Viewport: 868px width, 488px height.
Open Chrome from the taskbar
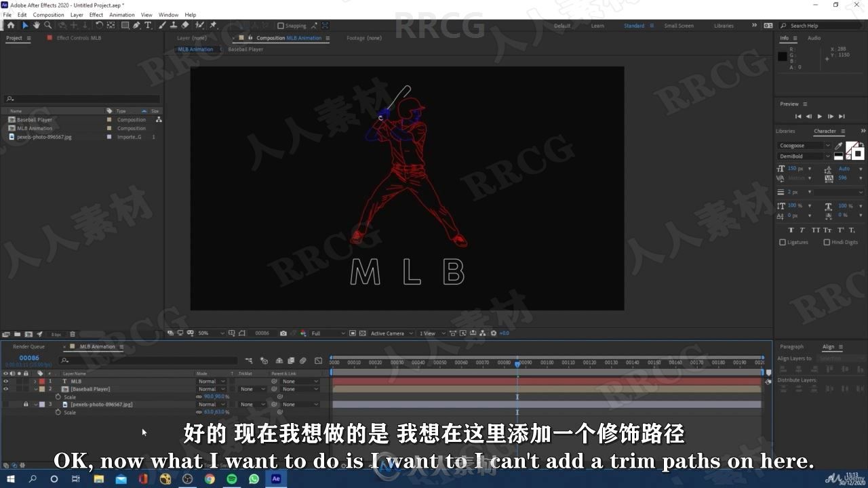point(210,479)
